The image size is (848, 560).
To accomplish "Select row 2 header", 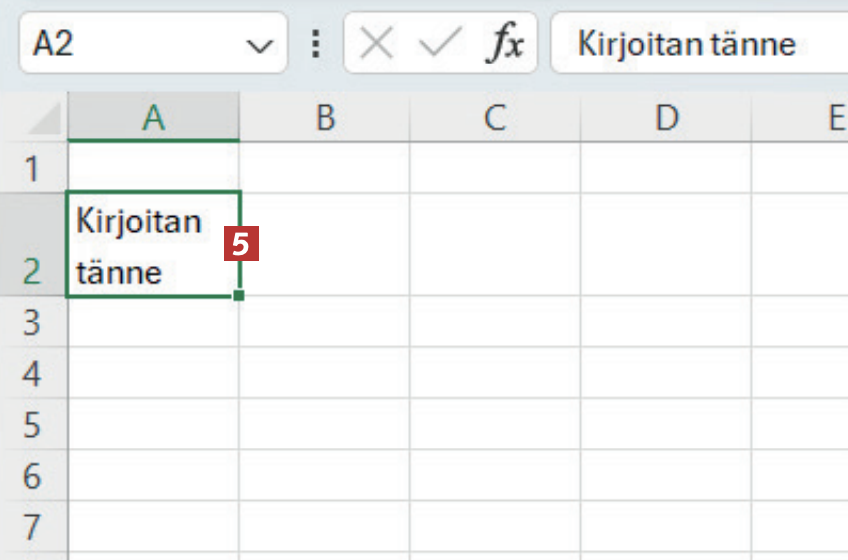I will pyautogui.click(x=33, y=245).
